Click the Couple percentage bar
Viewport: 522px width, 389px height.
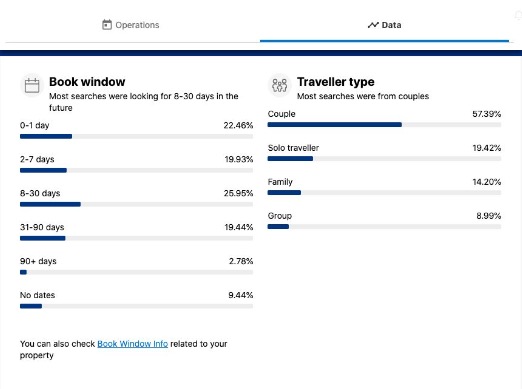pos(384,125)
